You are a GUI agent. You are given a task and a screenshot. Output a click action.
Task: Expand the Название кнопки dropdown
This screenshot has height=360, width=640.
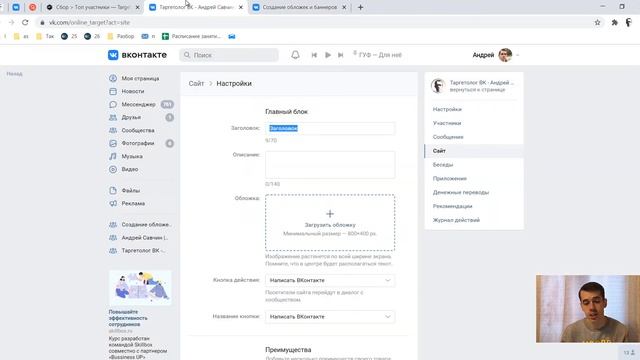tap(330, 317)
